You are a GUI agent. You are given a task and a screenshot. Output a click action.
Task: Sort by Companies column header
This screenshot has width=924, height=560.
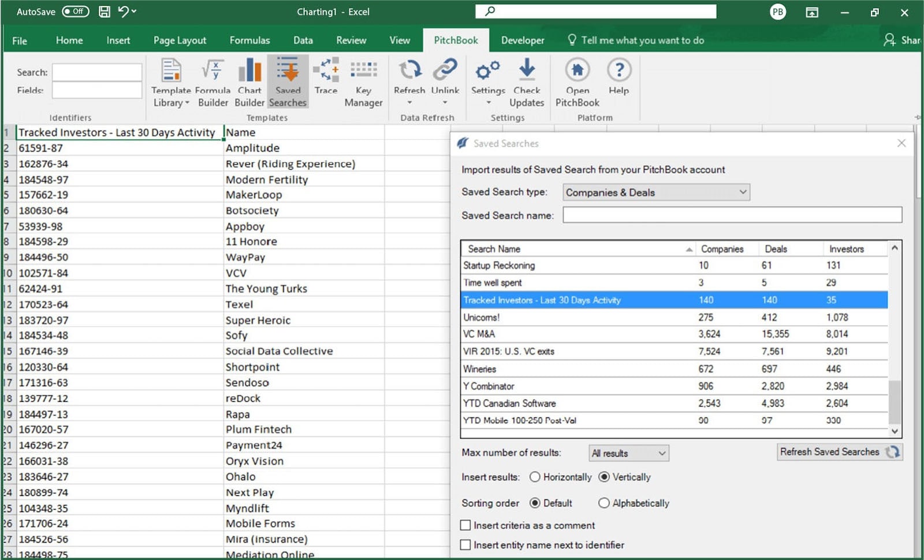click(x=726, y=249)
